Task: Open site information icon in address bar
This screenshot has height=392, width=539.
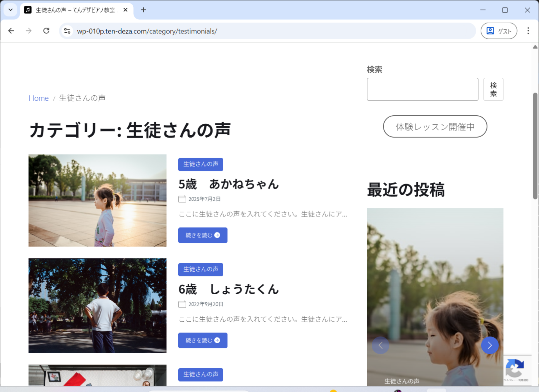Action: click(67, 31)
